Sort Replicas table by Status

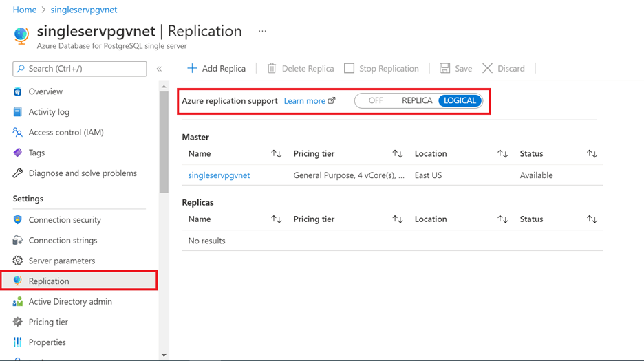(x=592, y=219)
